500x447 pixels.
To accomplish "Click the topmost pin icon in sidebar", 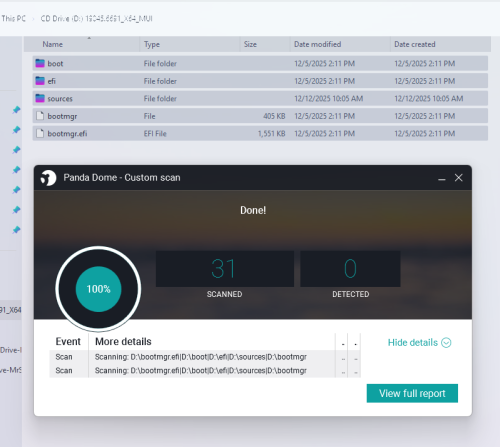I will coord(16,110).
